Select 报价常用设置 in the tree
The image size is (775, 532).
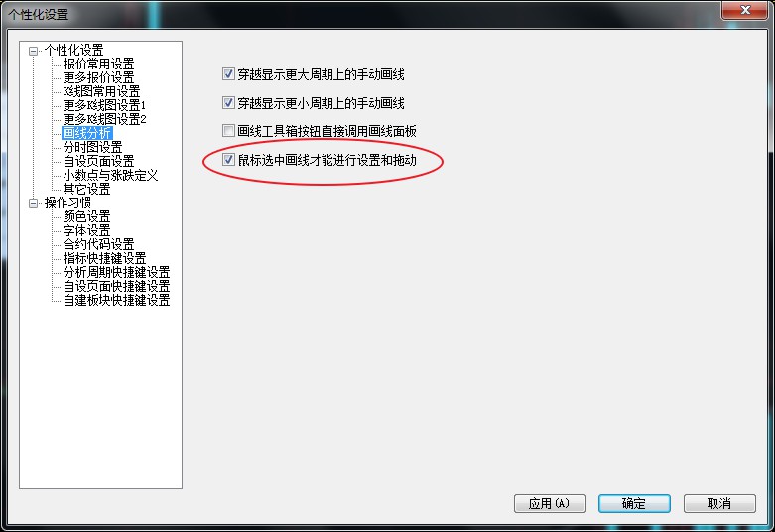(98, 64)
